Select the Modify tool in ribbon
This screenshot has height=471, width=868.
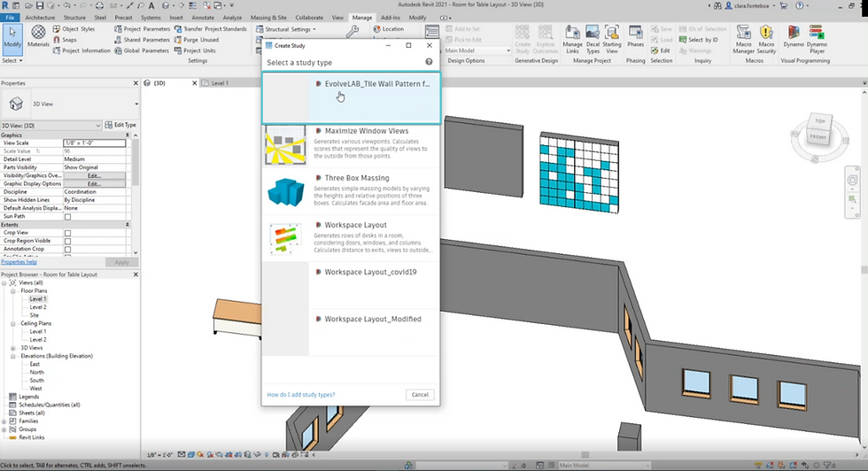pyautogui.click(x=12, y=38)
